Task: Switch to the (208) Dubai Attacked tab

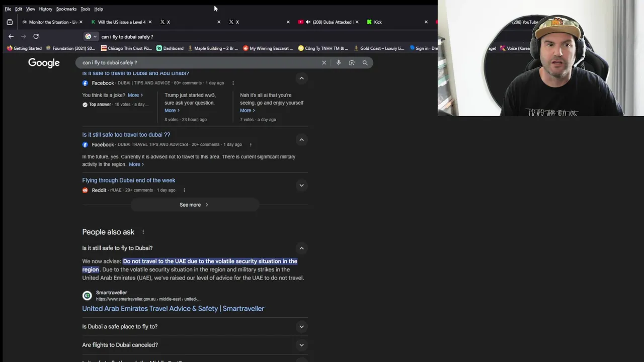Action: click(x=327, y=22)
